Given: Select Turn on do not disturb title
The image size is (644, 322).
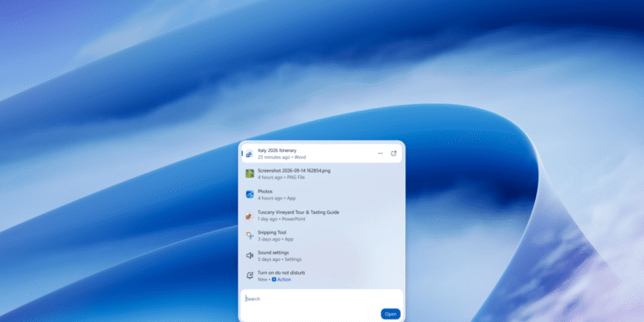Looking at the screenshot, I should pyautogui.click(x=281, y=273).
